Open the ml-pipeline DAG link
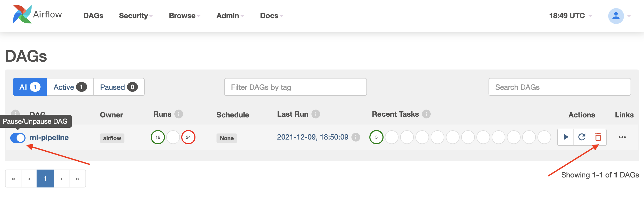Screen dimensions: 644x218 tap(49, 137)
